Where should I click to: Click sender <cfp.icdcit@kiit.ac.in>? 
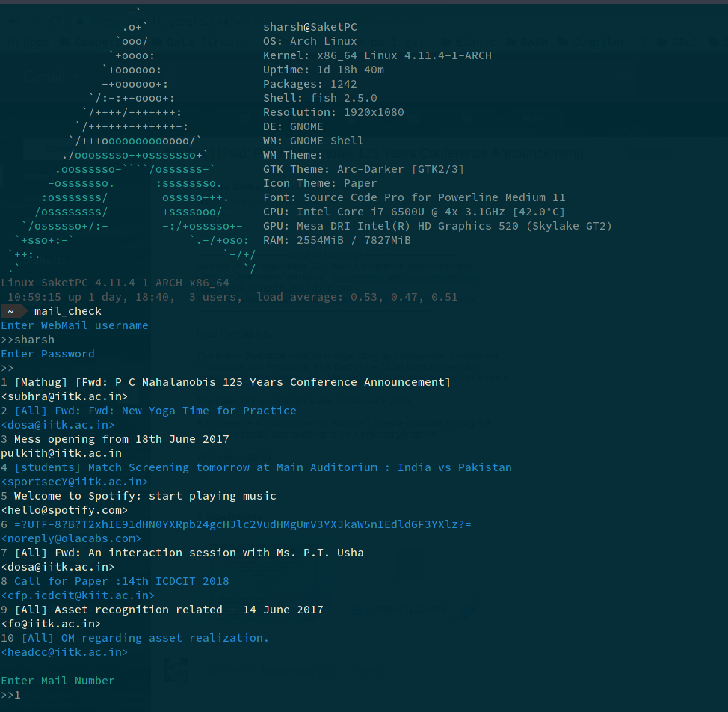click(x=78, y=595)
